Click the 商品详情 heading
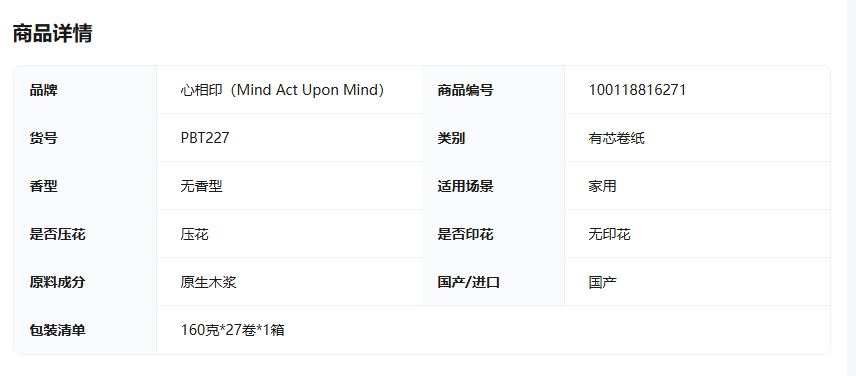 click(52, 33)
